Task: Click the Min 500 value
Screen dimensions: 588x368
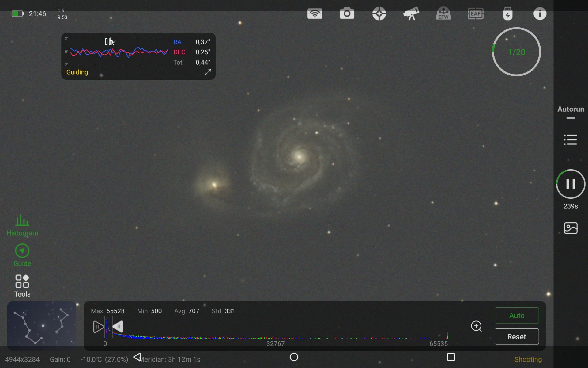Action: (156, 311)
